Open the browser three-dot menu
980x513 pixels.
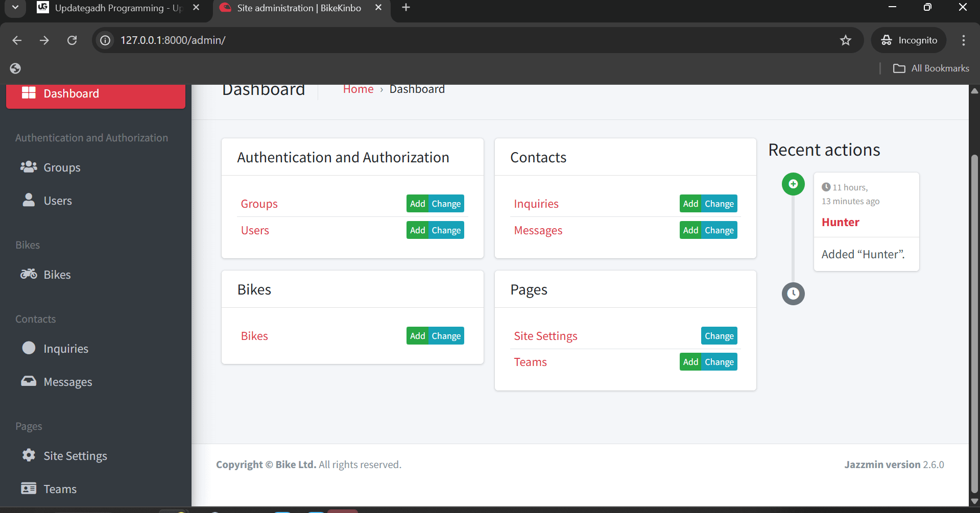click(x=964, y=40)
